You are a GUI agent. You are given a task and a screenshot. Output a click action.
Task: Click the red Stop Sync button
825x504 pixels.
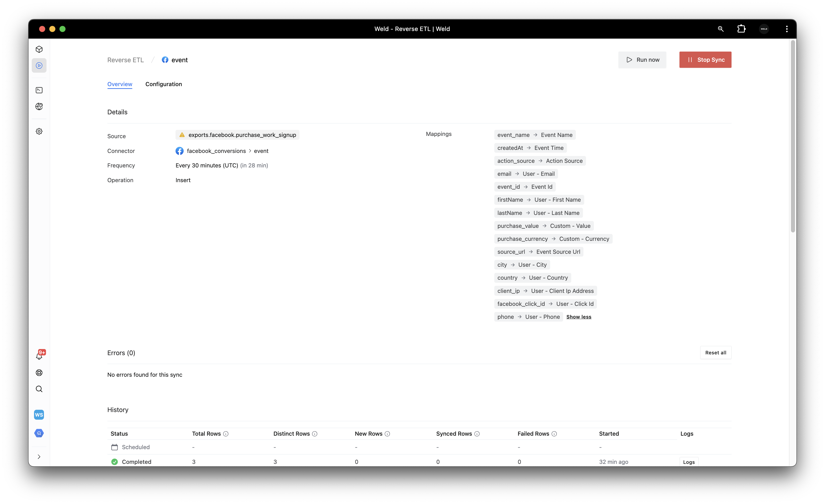point(705,60)
